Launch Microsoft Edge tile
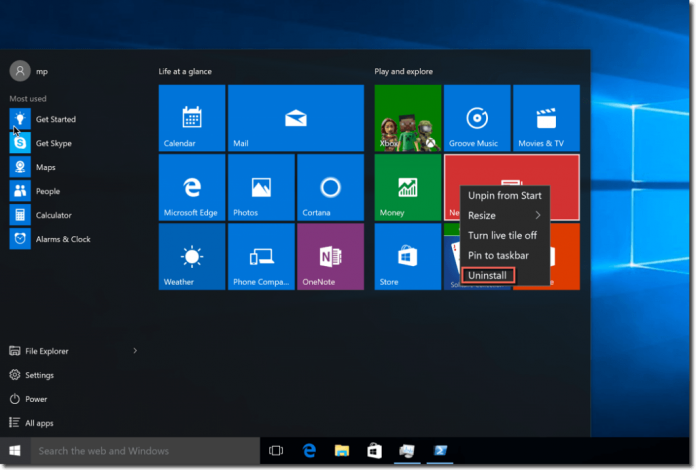Viewport: 696px width, 470px height. pos(192,187)
